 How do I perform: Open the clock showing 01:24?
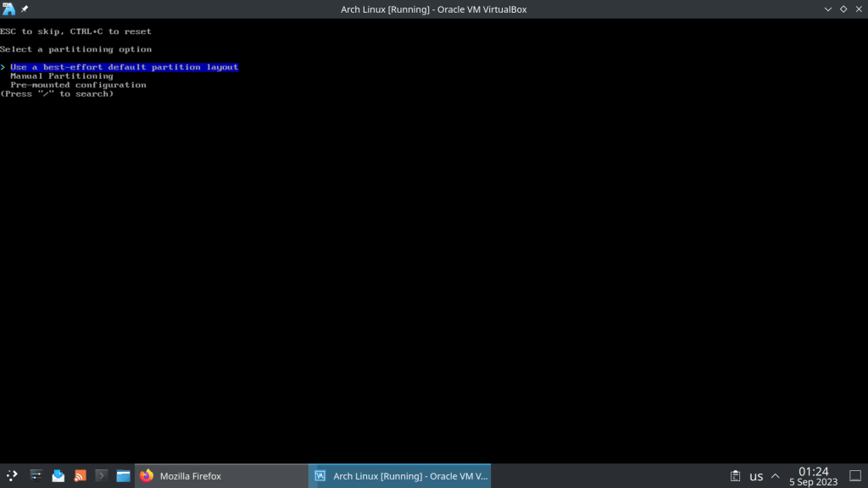pyautogui.click(x=813, y=476)
